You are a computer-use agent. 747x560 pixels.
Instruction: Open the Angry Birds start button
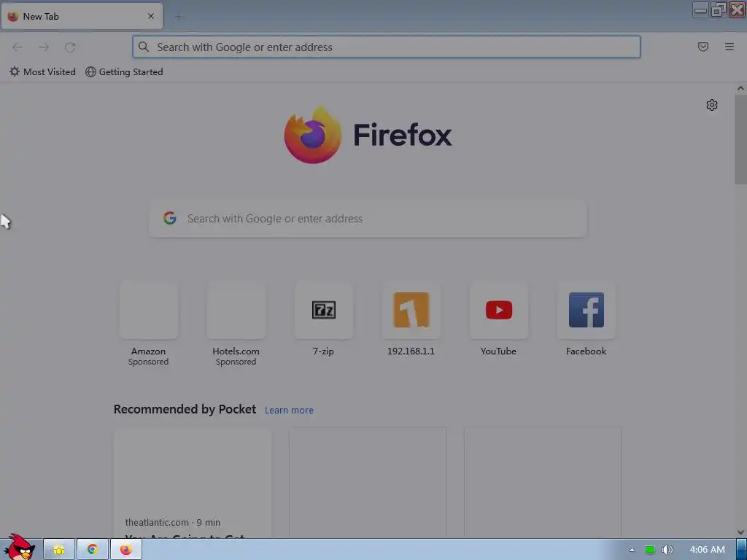click(x=19, y=548)
